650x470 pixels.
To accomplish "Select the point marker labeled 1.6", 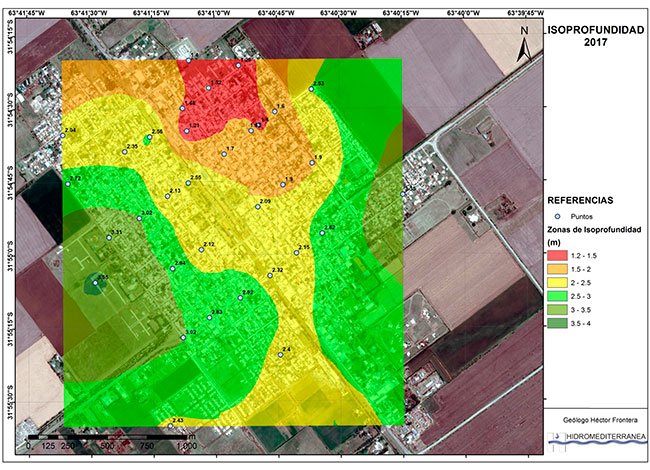I will pyautogui.click(x=274, y=111).
